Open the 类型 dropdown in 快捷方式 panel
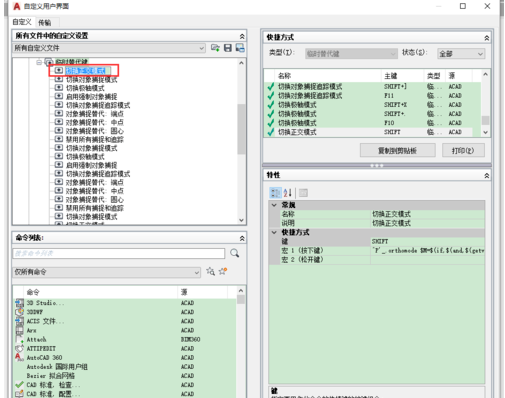The width and height of the screenshot is (505, 398). [351, 54]
